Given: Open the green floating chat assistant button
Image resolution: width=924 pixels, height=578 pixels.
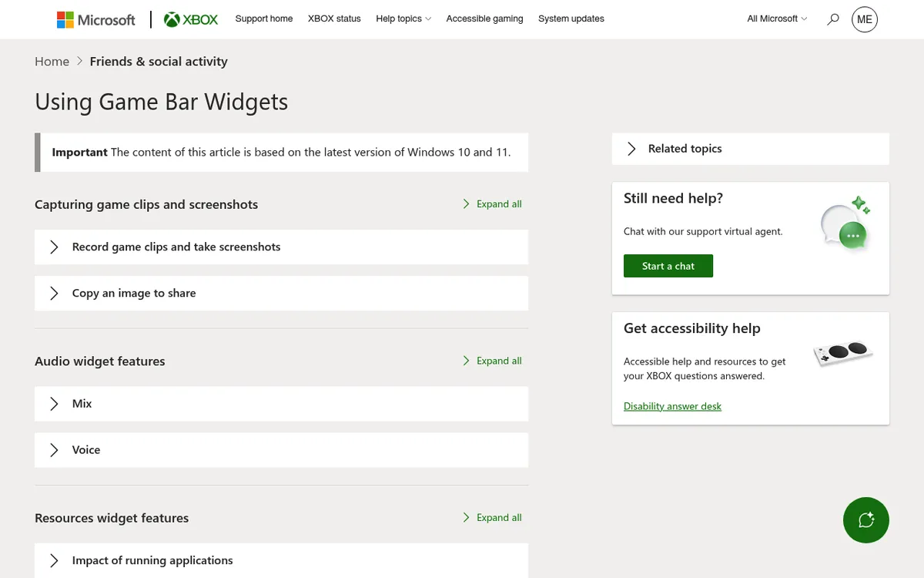Looking at the screenshot, I should tap(866, 520).
